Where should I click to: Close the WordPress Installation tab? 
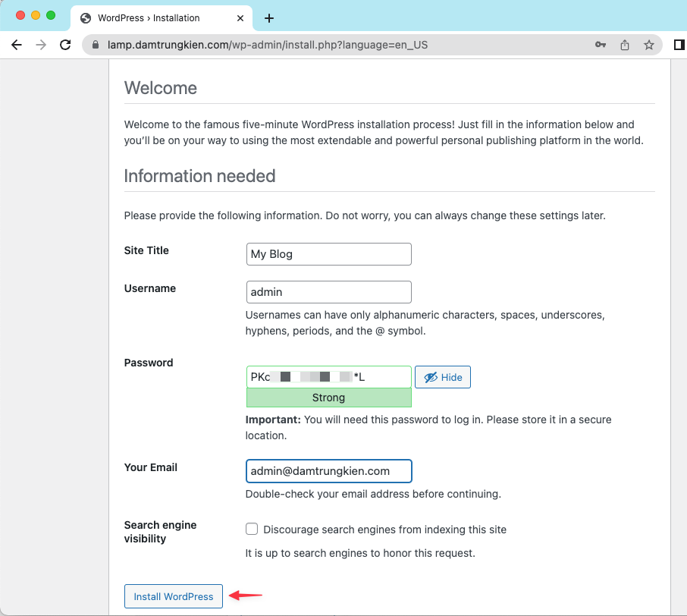[x=240, y=18]
